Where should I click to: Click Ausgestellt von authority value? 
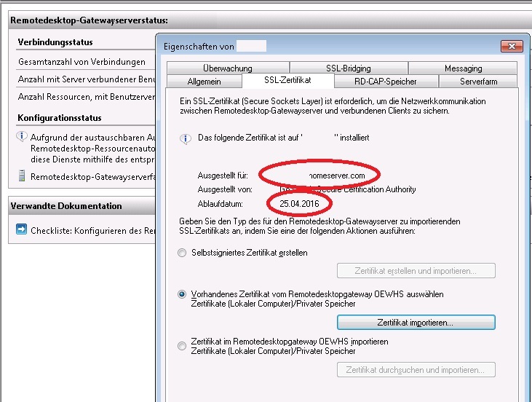(348, 189)
